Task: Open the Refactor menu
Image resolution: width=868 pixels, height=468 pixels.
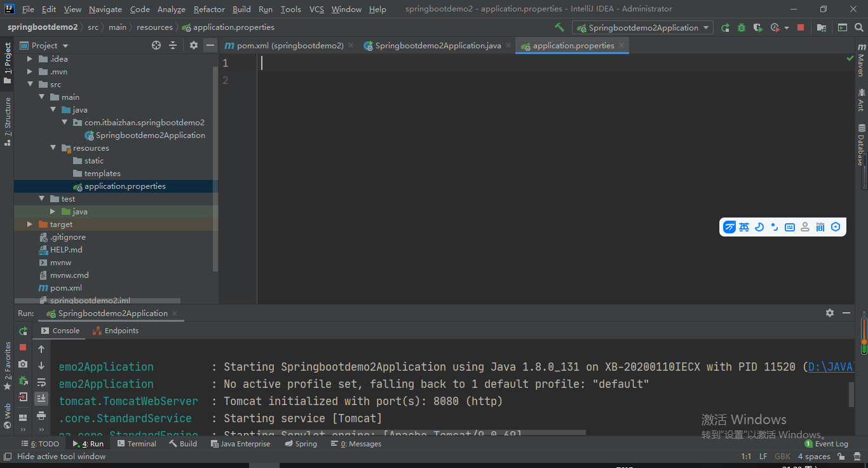Action: (209, 9)
